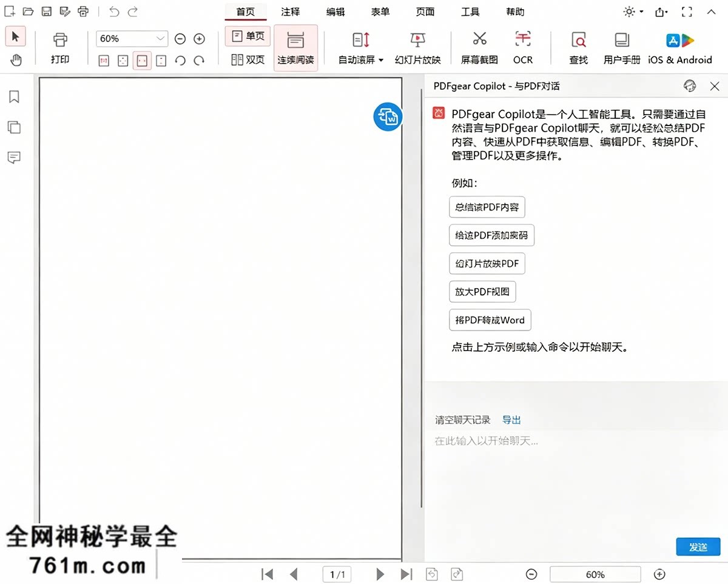Switch to the 工具 tools tab
Viewport: 728px width, 584px height.
tap(470, 12)
